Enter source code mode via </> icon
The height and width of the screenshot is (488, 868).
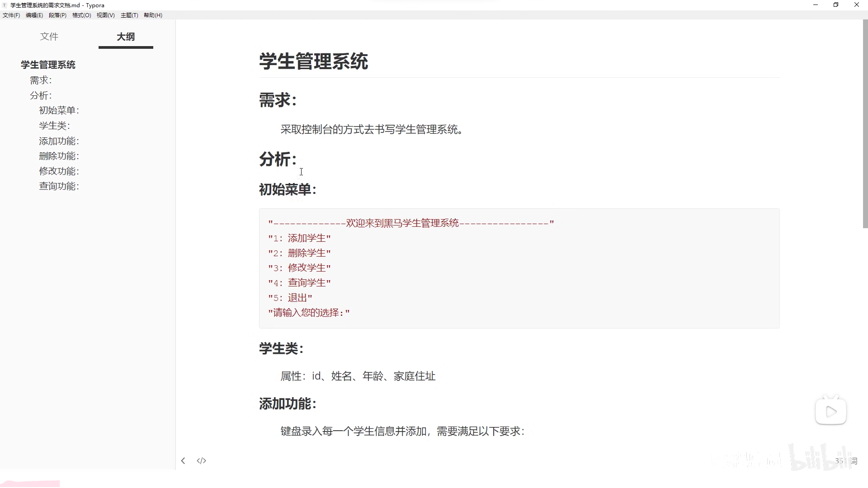point(202,460)
